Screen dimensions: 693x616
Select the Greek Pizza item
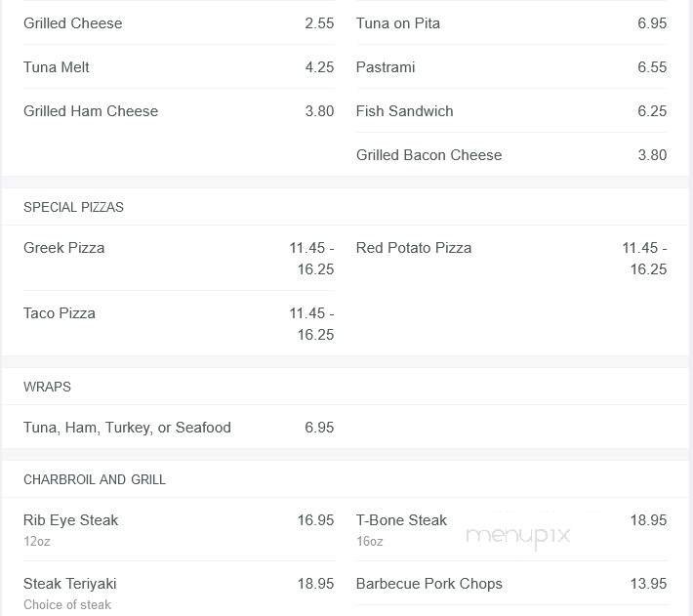(64, 248)
